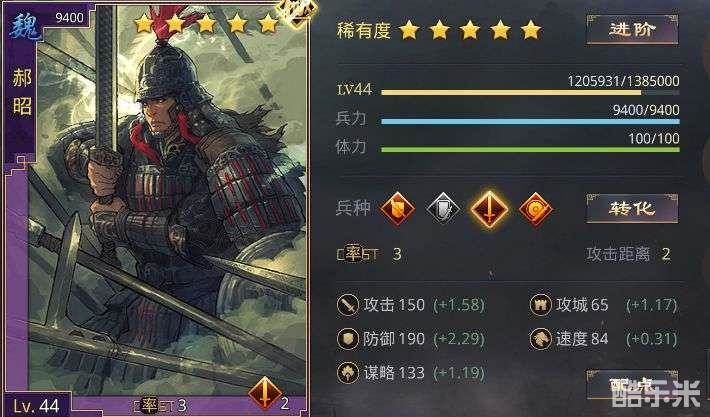This screenshot has height=417, width=710.
Task: Click the 攻击距离 attack range value
Action: click(x=665, y=254)
